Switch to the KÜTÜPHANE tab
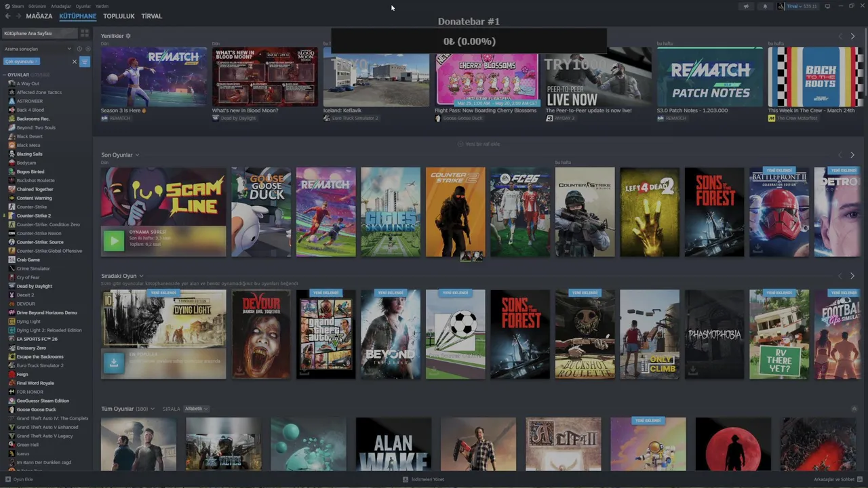The width and height of the screenshot is (868, 488). pyautogui.click(x=77, y=16)
